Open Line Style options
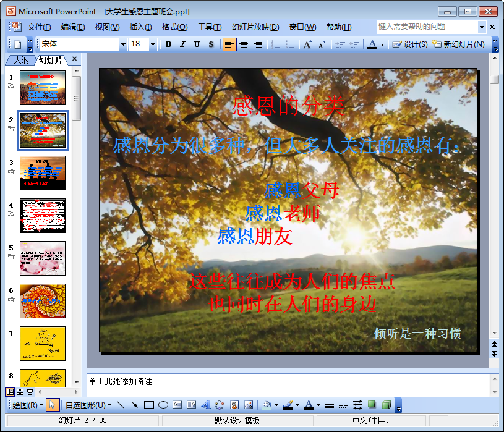This screenshot has width=504, height=432. pyautogui.click(x=329, y=405)
